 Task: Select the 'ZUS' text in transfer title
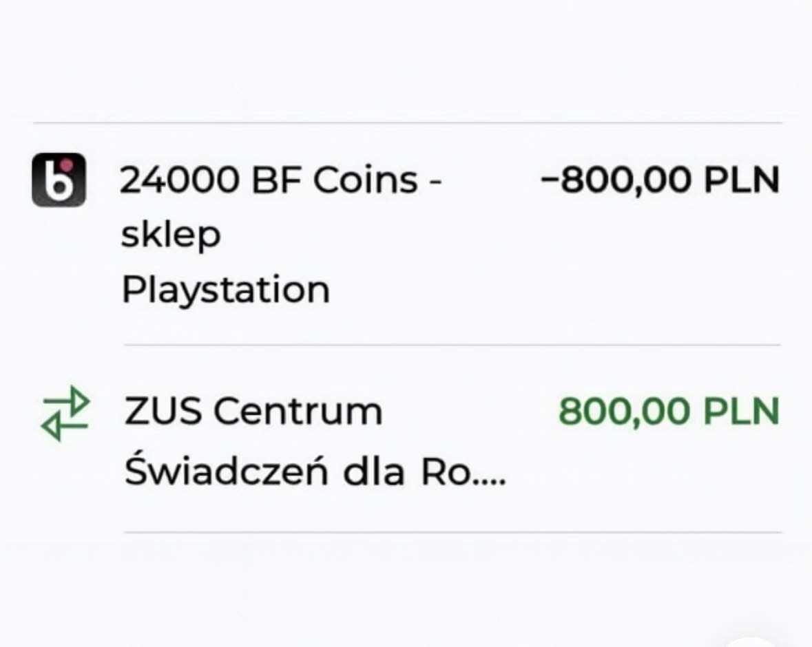pos(163,412)
